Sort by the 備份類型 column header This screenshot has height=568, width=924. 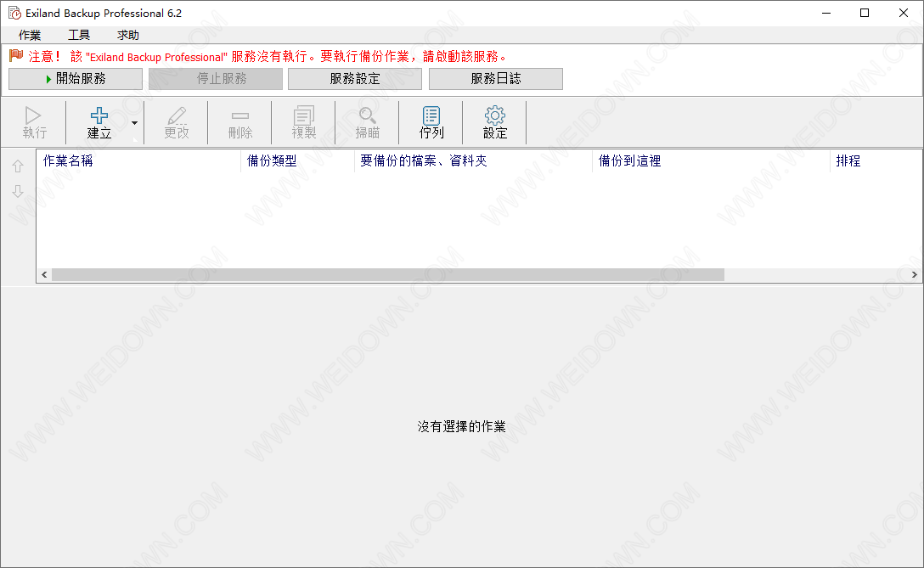coord(297,160)
